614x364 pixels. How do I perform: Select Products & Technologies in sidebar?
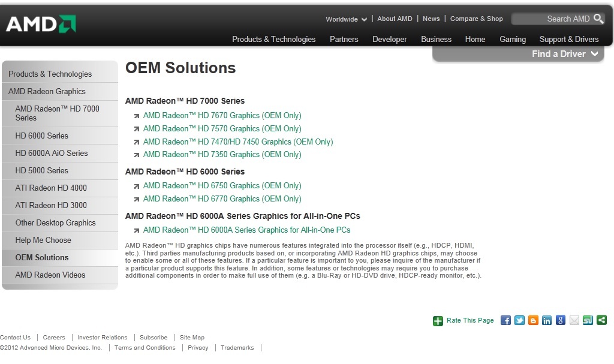tap(60, 74)
